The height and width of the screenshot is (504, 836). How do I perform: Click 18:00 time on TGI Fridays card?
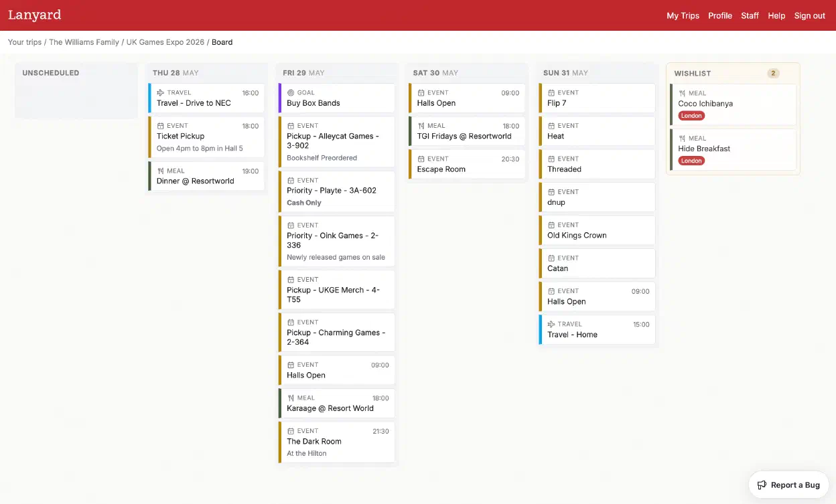(x=511, y=126)
